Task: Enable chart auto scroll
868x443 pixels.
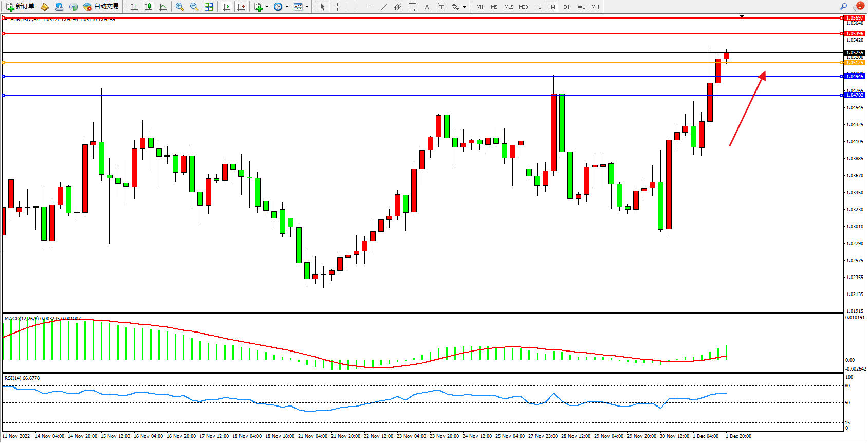Action: [227, 7]
